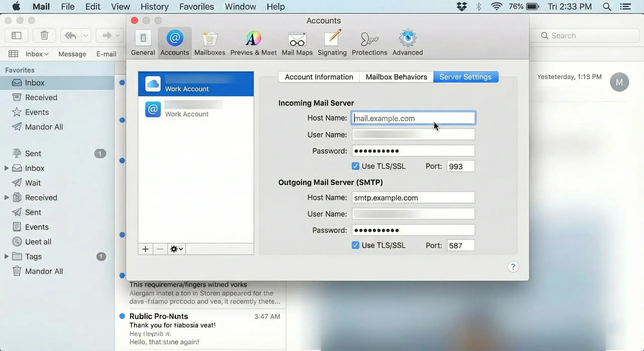Open the History menu
Screen dimensions: 644x351
[154, 7]
